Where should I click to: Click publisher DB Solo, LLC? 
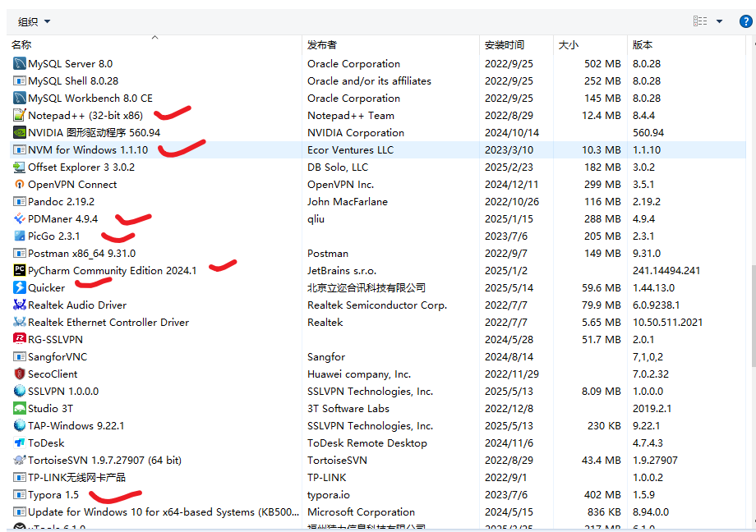(x=338, y=167)
